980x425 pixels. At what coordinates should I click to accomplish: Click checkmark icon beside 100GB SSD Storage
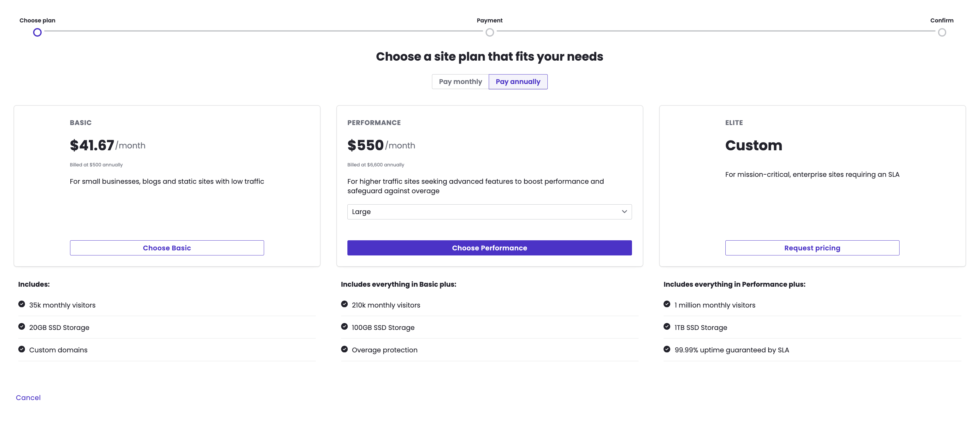(344, 326)
